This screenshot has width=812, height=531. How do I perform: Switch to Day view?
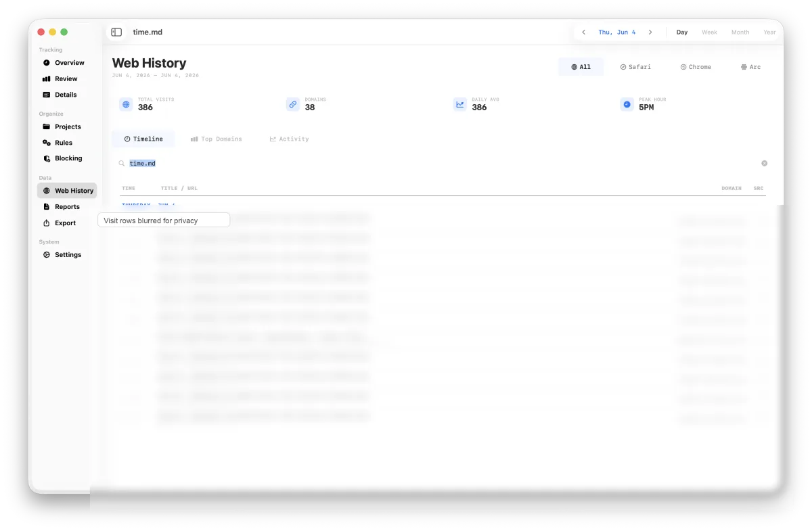[x=682, y=32]
